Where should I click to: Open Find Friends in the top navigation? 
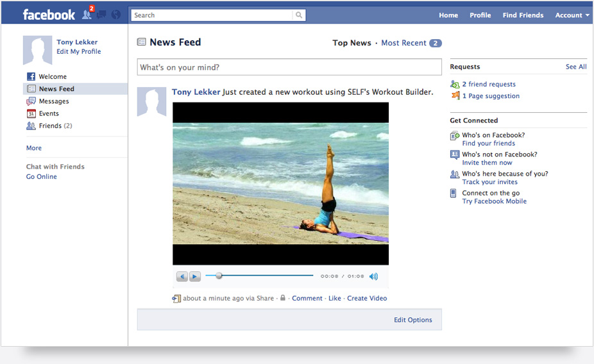tap(523, 15)
